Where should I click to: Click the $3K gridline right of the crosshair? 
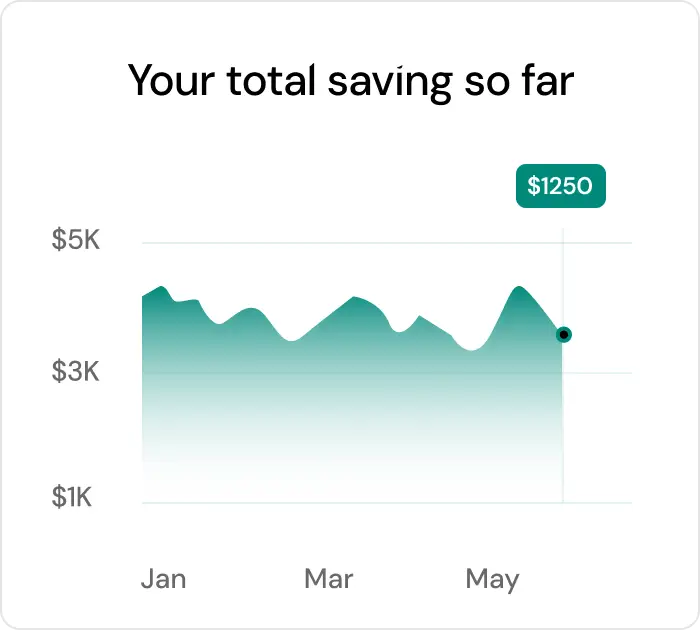pos(600,373)
